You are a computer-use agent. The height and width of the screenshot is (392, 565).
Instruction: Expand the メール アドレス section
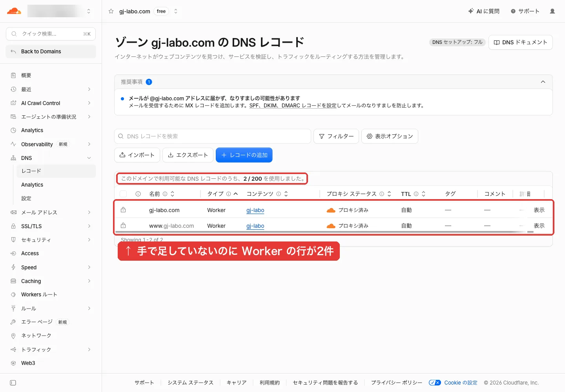tap(89, 212)
